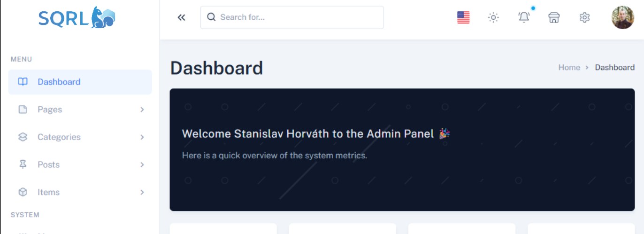Screen dimensions: 644x234
Task: Toggle light/dark theme sun icon
Action: click(x=493, y=17)
